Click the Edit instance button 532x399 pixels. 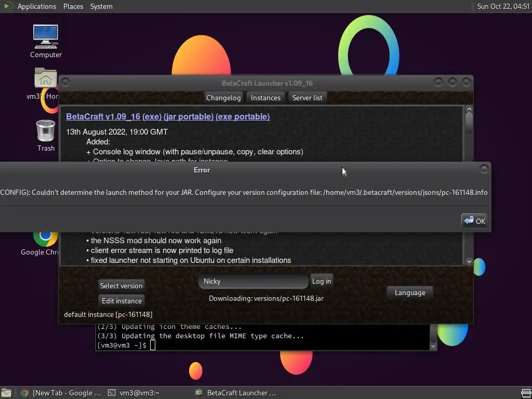coord(122,301)
